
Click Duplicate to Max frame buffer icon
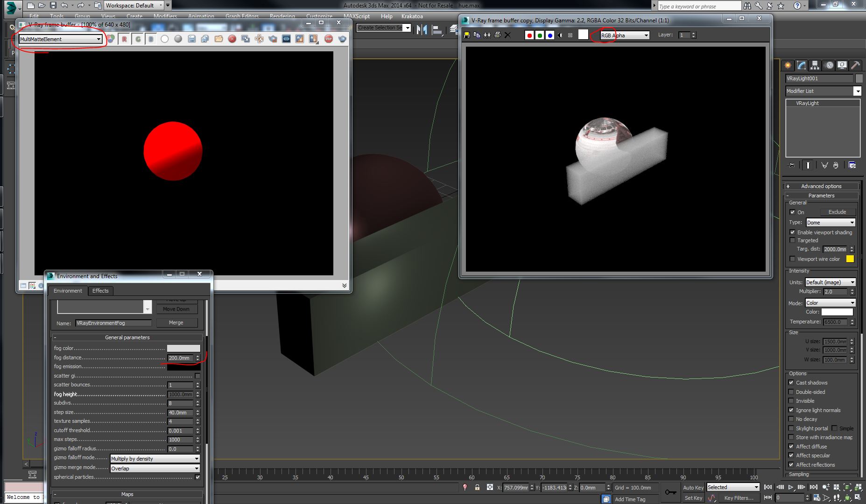(x=246, y=39)
